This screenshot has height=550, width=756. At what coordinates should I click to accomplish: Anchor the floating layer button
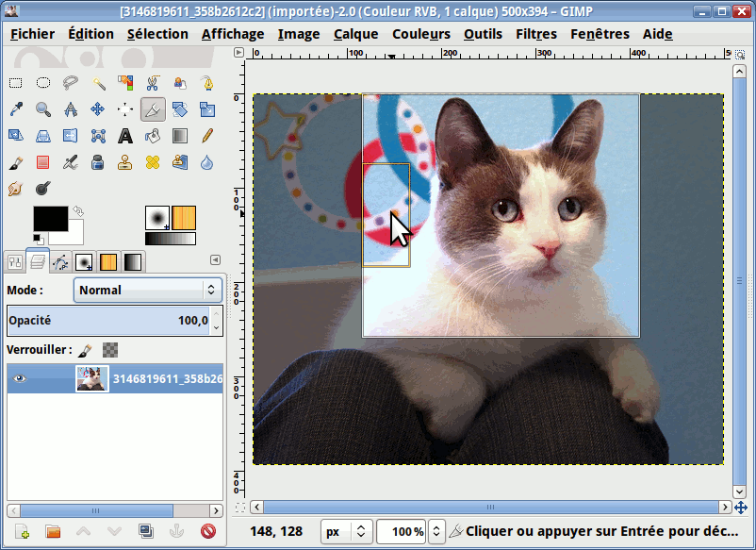(x=177, y=532)
